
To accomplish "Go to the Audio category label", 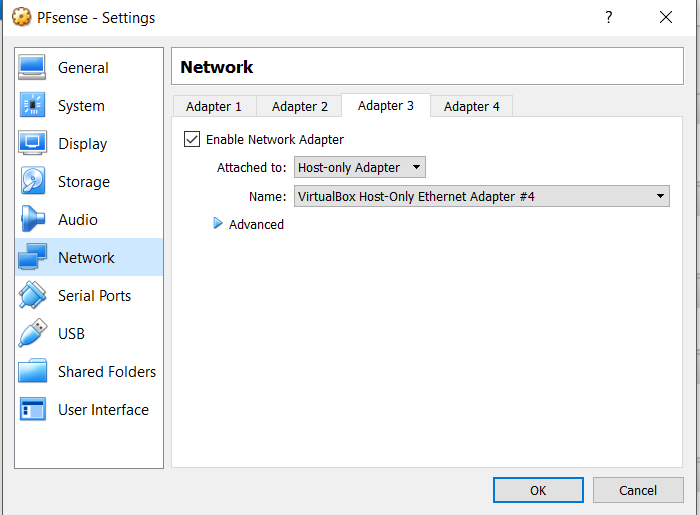I will (x=78, y=220).
